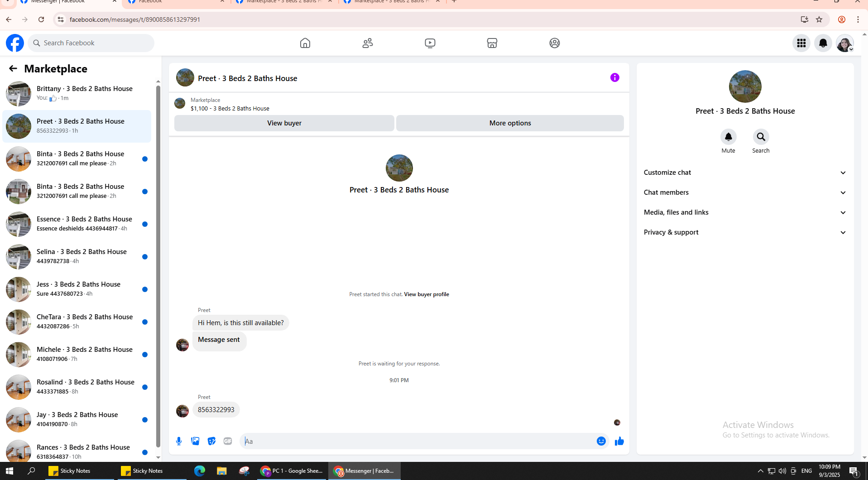Screen dimensions: 868x480
Task: Open the account profile picture menu
Action: pos(845,43)
